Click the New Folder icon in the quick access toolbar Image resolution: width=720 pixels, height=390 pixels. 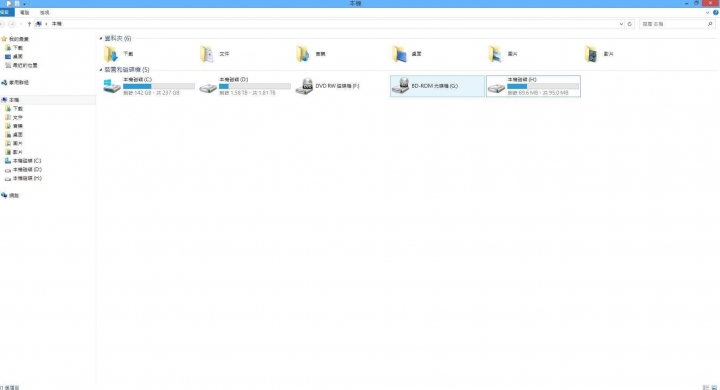coord(17,4)
